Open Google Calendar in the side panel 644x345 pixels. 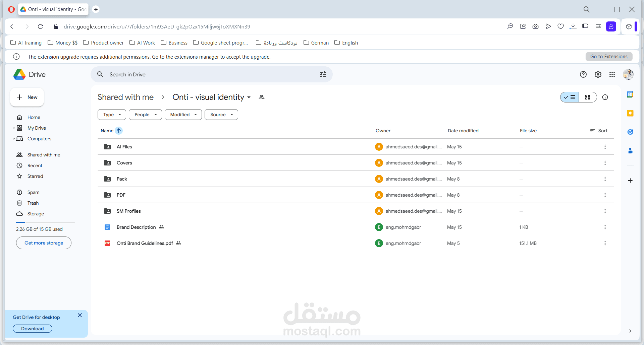click(630, 95)
